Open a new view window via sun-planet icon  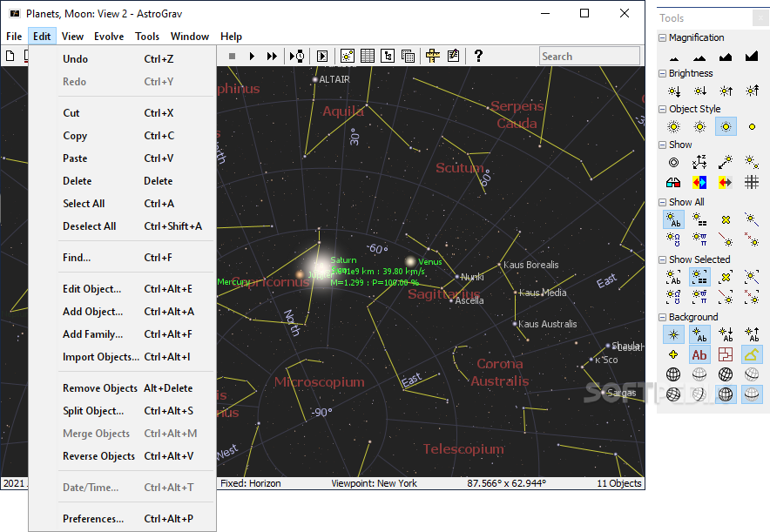[348, 56]
